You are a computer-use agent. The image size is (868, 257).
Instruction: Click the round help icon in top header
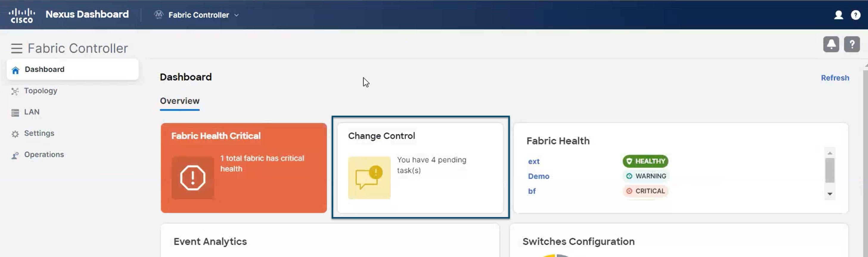(855, 15)
